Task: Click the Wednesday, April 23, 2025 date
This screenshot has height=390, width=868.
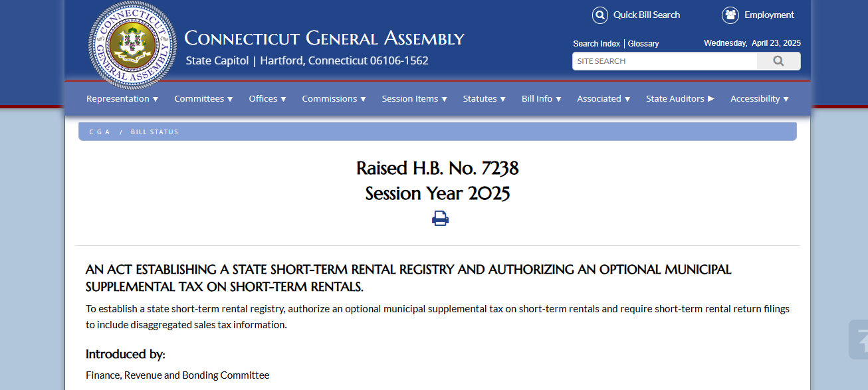Action: point(752,43)
